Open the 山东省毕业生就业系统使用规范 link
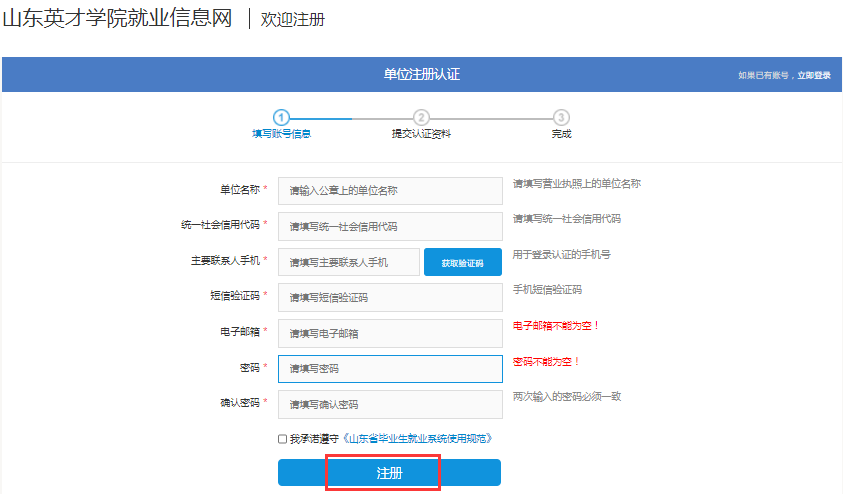This screenshot has height=494, width=843. pos(418,439)
